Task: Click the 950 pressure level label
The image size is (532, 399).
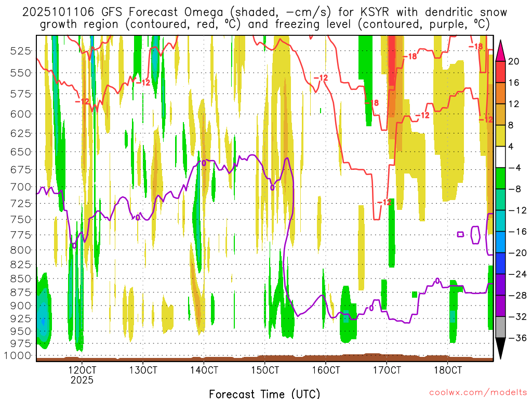Action: (21, 331)
